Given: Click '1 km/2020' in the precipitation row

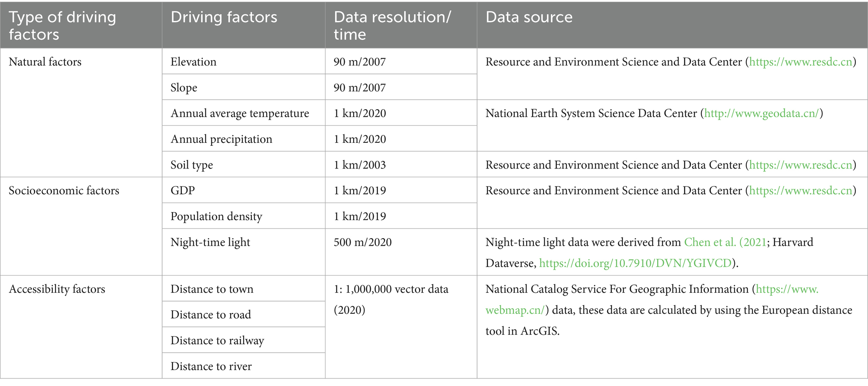Looking at the screenshot, I should (359, 139).
